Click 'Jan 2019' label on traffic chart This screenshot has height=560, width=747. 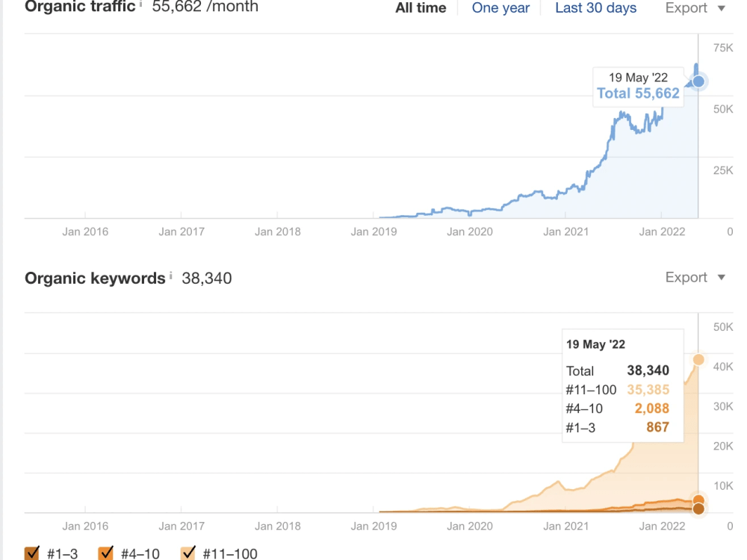(374, 232)
